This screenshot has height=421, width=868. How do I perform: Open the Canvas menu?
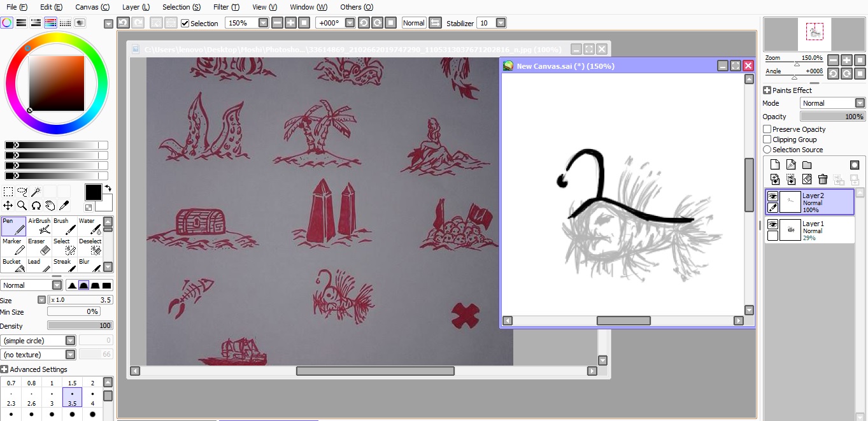pyautogui.click(x=92, y=7)
